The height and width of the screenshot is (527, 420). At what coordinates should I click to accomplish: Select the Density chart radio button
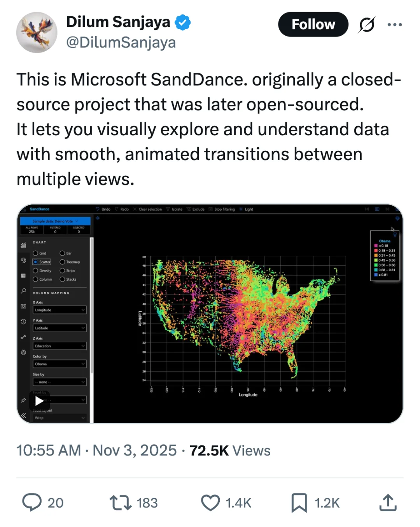point(36,270)
